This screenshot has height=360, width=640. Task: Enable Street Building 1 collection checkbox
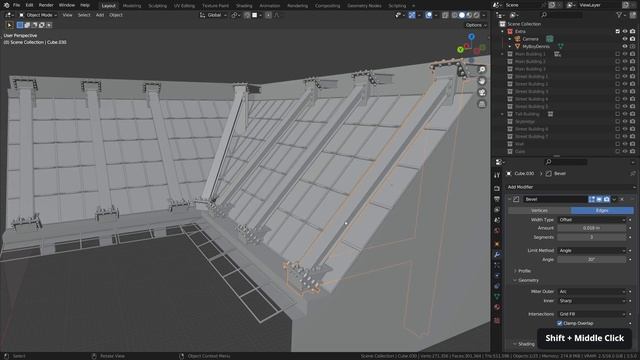(x=618, y=76)
